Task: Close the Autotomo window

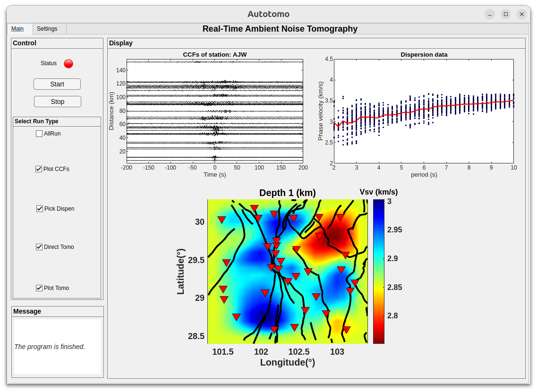Action: [522, 14]
